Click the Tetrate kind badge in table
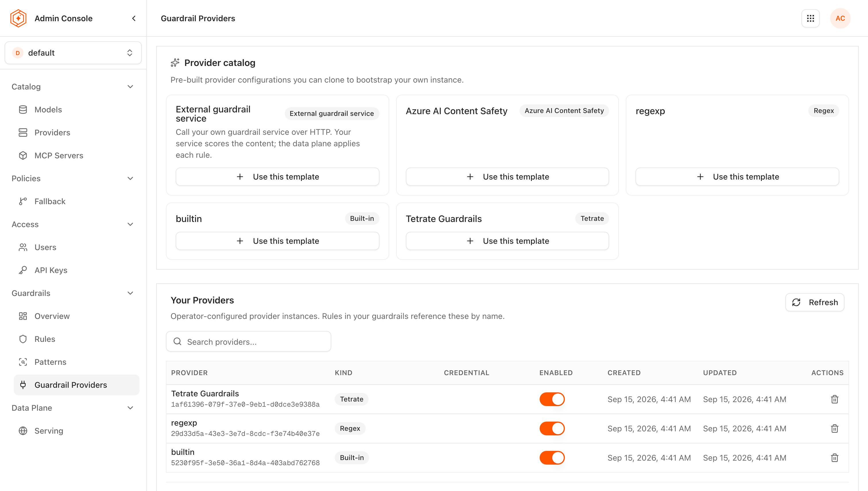 351,399
